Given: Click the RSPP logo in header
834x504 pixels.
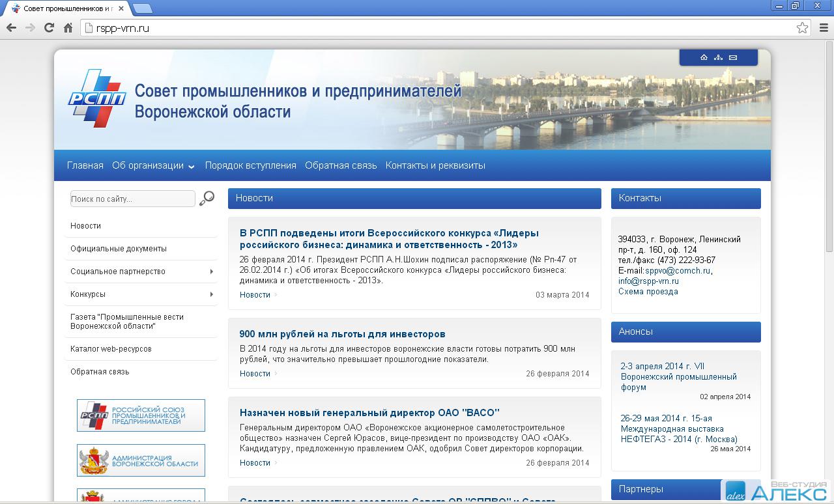Looking at the screenshot, I should [x=96, y=98].
